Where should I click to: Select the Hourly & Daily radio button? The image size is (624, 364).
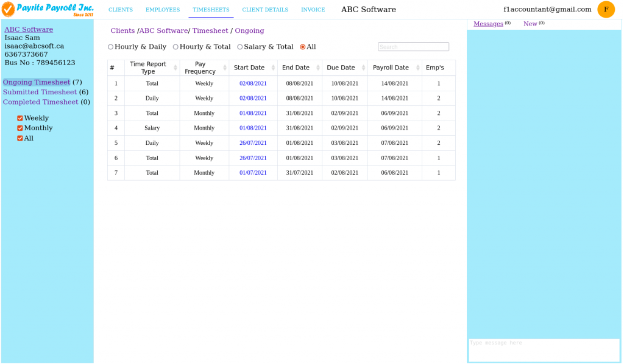tap(110, 46)
